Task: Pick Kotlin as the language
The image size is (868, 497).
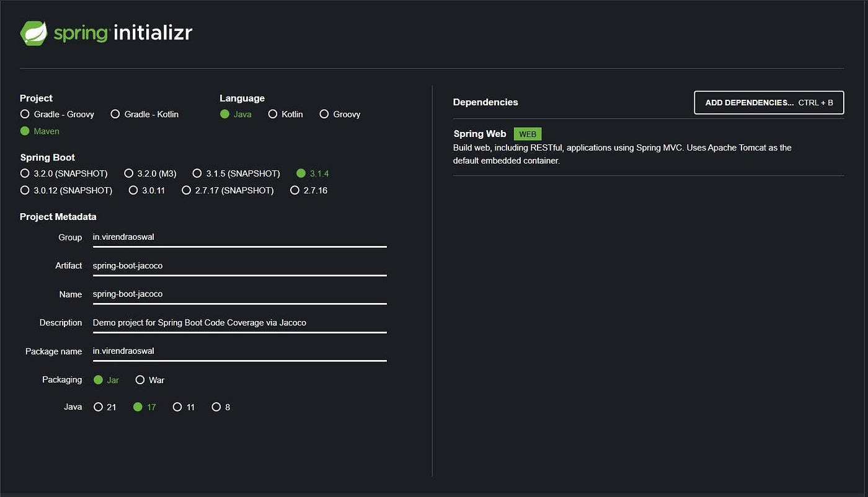Action: tap(285, 114)
